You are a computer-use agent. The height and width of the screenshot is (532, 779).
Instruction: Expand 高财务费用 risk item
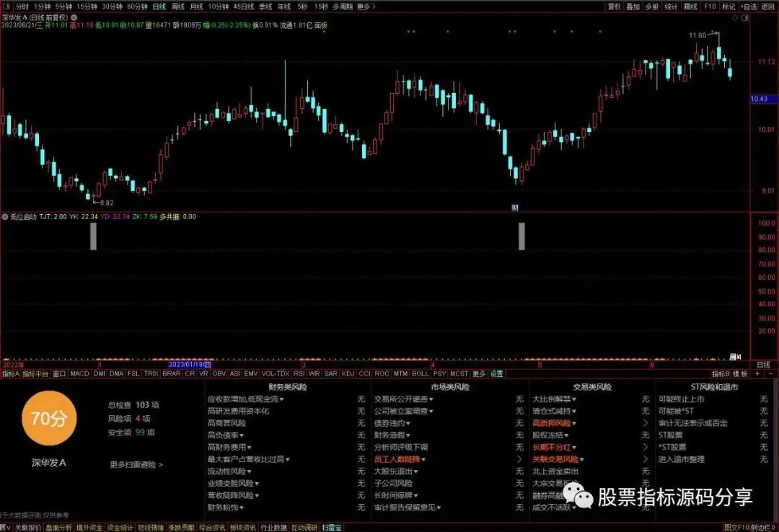point(229,447)
